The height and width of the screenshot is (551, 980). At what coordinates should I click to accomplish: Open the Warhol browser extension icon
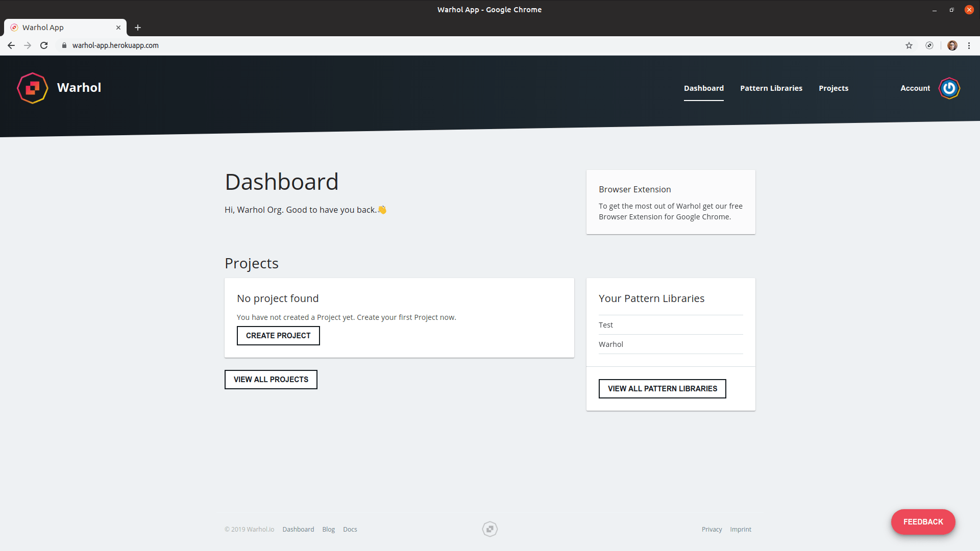[929, 45]
